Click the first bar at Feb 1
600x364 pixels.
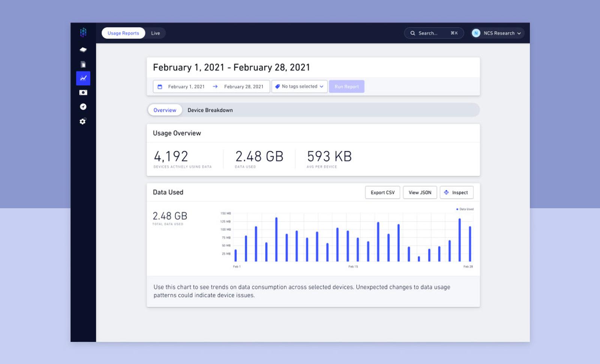[235, 255]
